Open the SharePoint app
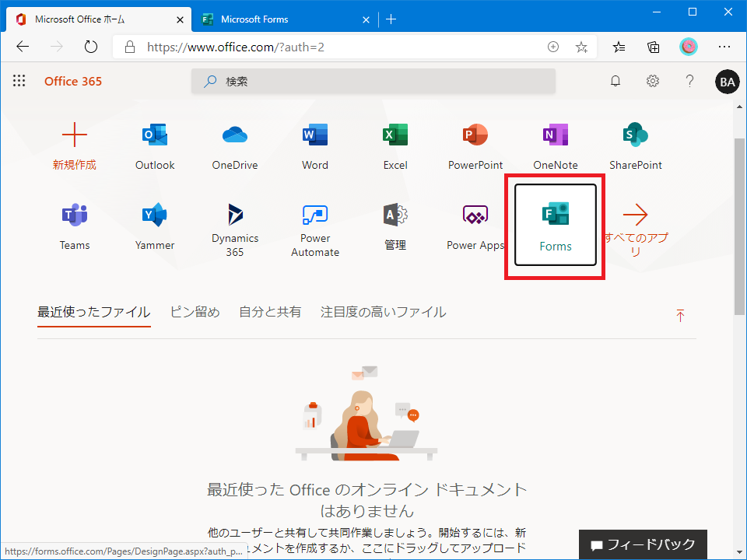Screen dimensions: 747x560 tap(635, 147)
